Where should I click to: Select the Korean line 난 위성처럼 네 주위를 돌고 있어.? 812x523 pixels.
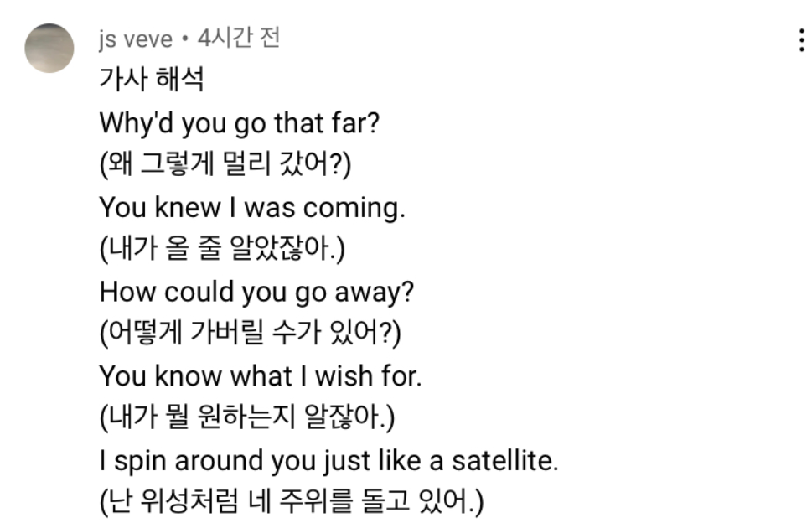(291, 503)
